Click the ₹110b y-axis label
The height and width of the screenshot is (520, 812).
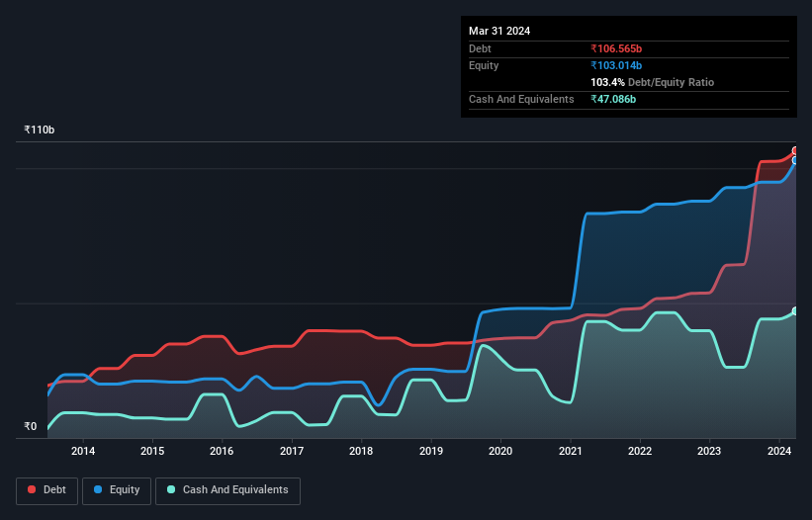point(40,130)
